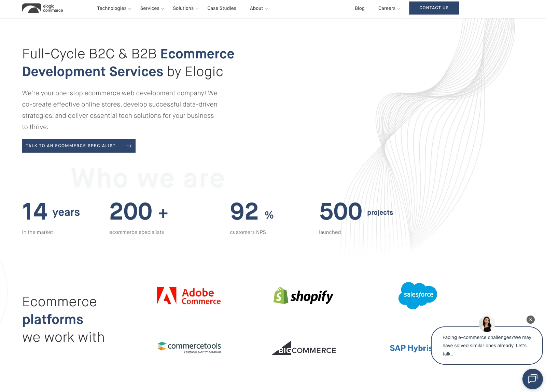Open the chat widget bubble icon

coord(532,379)
